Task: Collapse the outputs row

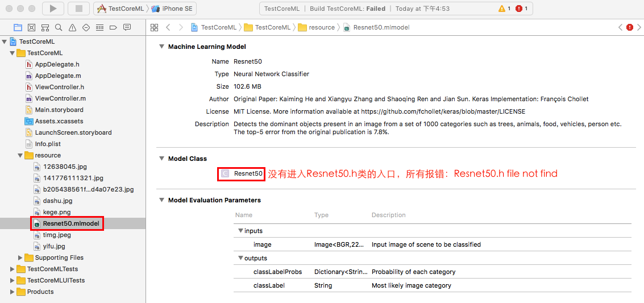Action: pyautogui.click(x=240, y=258)
